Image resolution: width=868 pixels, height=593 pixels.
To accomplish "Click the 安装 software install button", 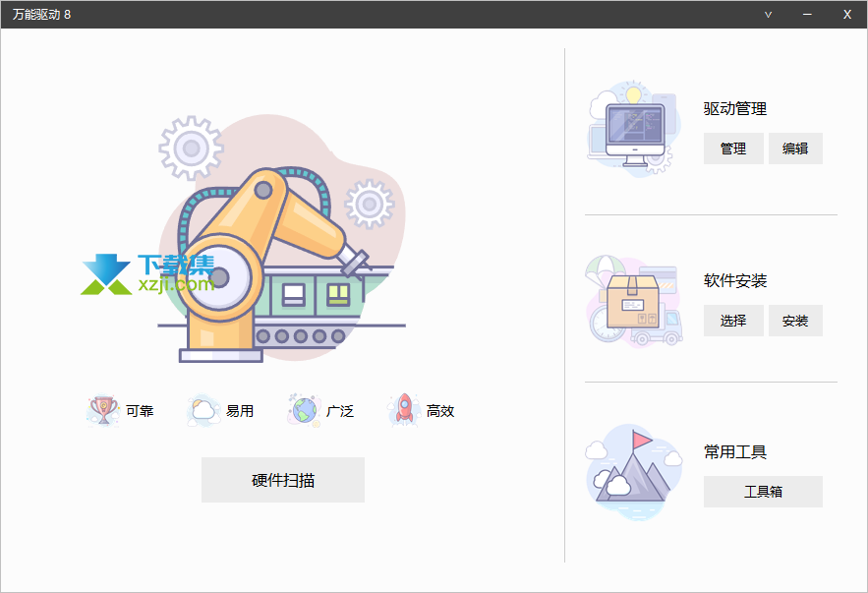I will pos(795,321).
